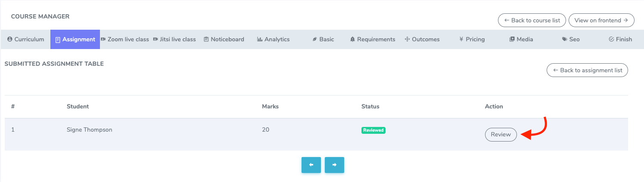644x182 pixels.
Task: Click the Analytics bar chart icon
Action: [x=260, y=39]
